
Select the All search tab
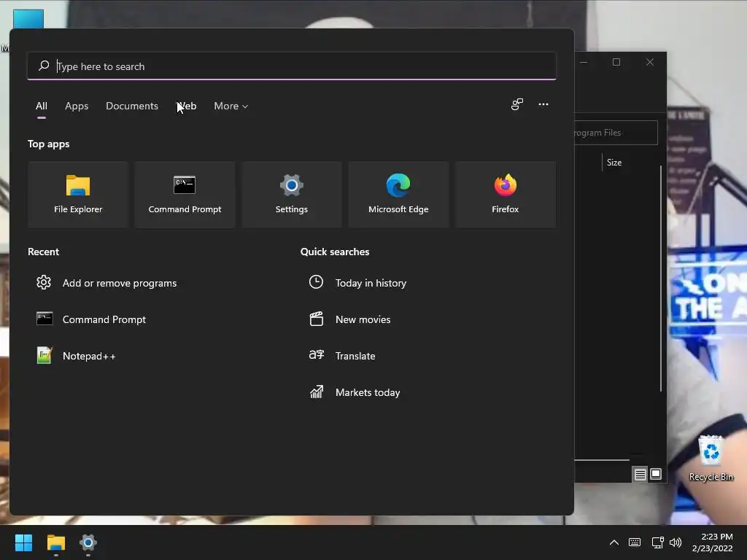click(42, 106)
